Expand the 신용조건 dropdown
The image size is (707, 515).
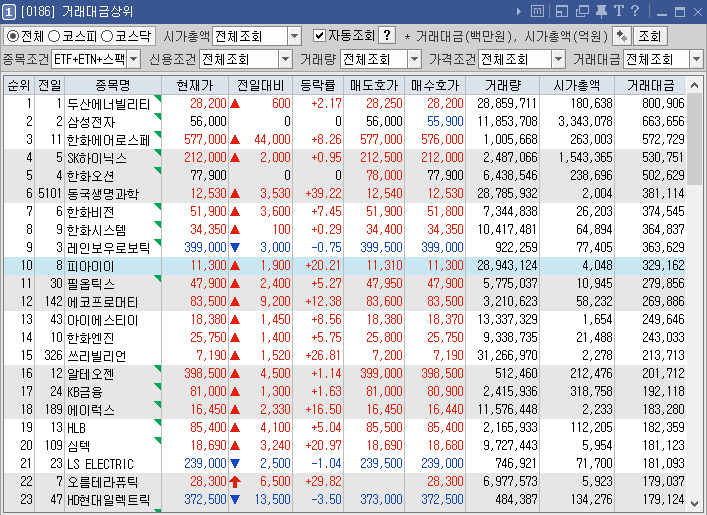click(285, 59)
